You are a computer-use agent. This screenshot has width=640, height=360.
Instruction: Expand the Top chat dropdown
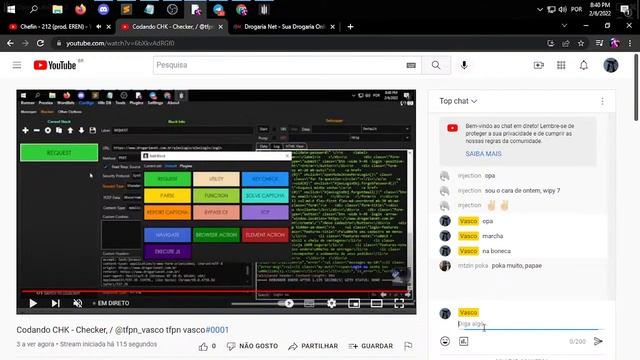(x=458, y=101)
